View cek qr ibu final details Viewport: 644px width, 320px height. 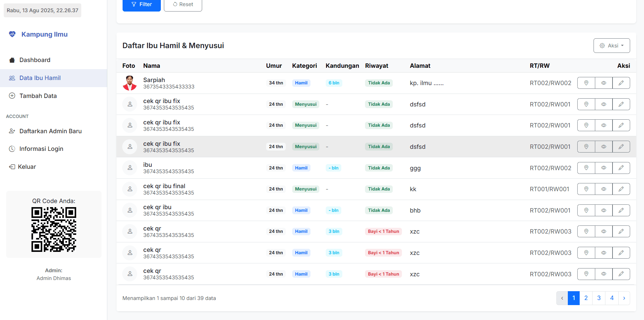pyautogui.click(x=604, y=189)
